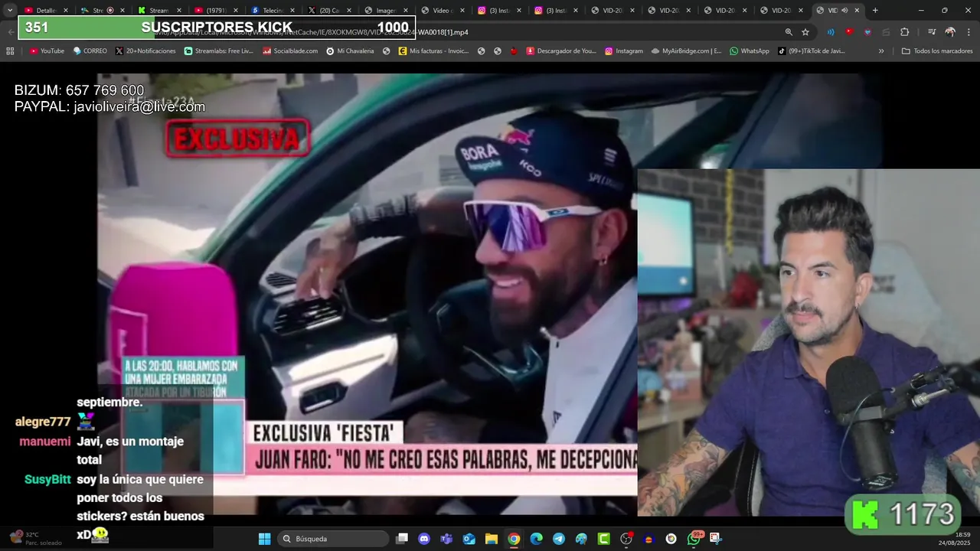The height and width of the screenshot is (551, 980).
Task: Switch to the Video tab
Action: [441, 10]
